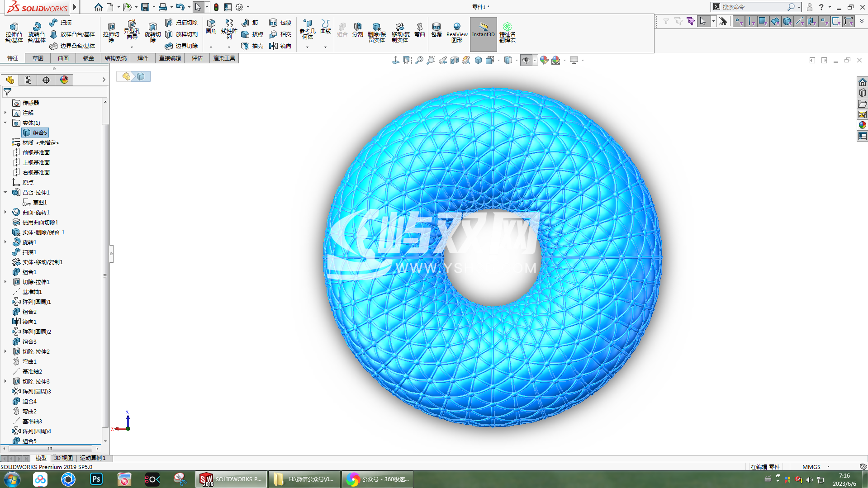Open the Appearances color ball in task pane
Image resolution: width=868 pixels, height=488 pixels.
coord(863,125)
